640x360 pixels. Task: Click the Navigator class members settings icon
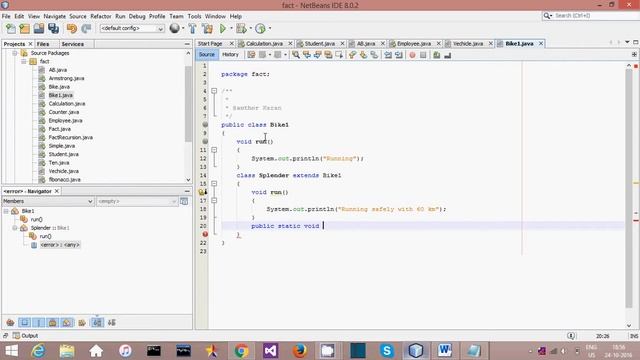coord(184,201)
